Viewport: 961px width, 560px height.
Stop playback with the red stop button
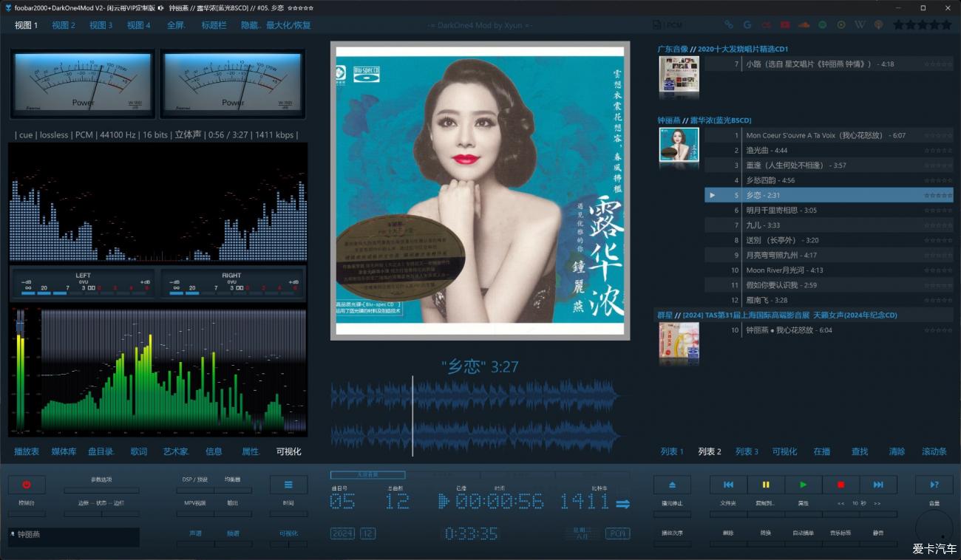coord(841,485)
